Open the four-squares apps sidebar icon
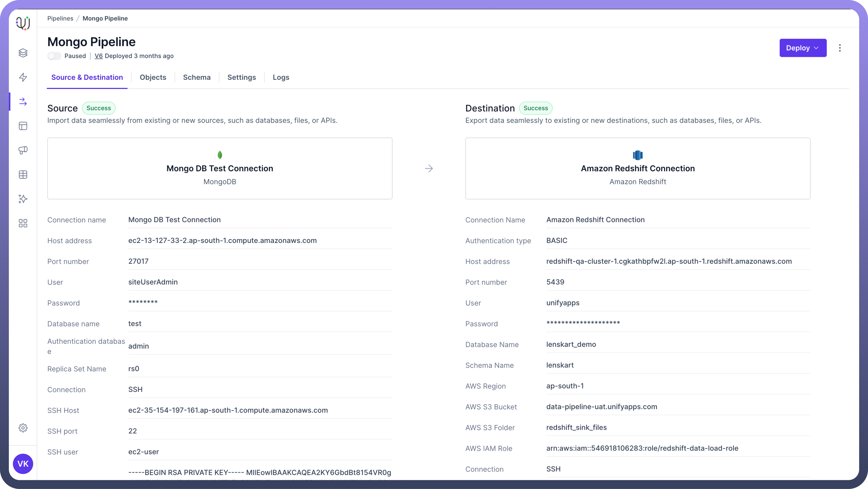868x489 pixels. [x=23, y=223]
